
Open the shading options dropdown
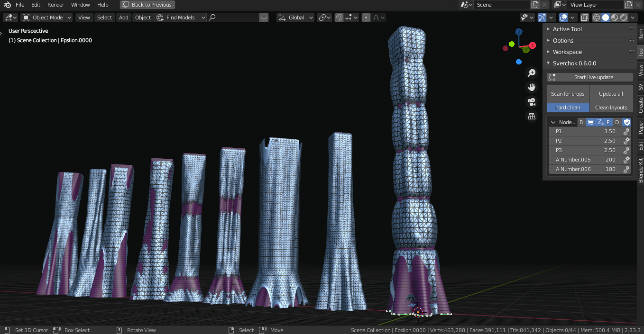(634, 18)
